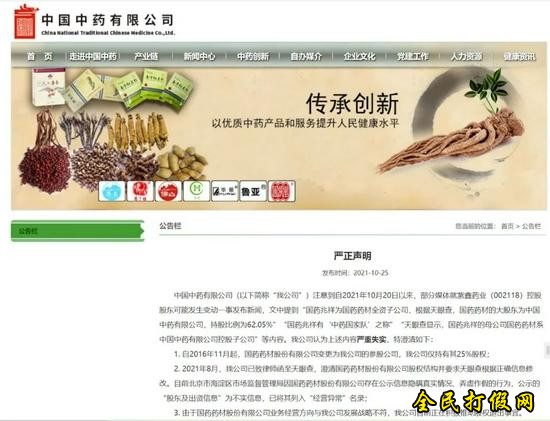
Task: Open 人力资源 navigation item
Action: click(466, 56)
